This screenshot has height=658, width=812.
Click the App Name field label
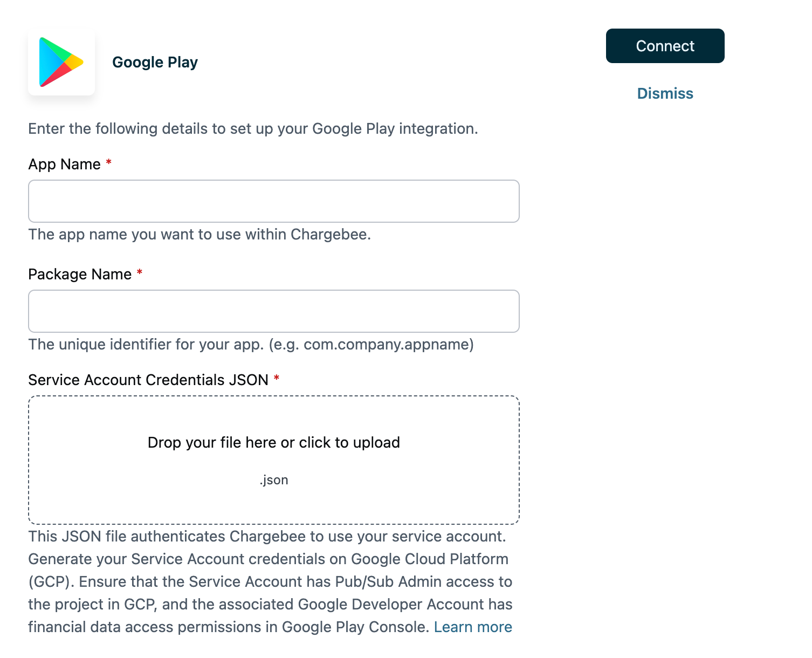pyautogui.click(x=64, y=164)
